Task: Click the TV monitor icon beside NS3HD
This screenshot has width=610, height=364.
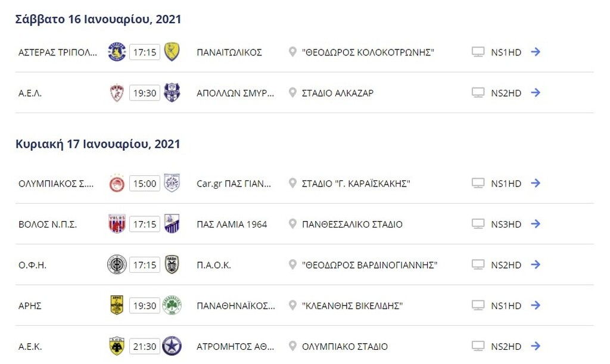Action: (x=477, y=224)
